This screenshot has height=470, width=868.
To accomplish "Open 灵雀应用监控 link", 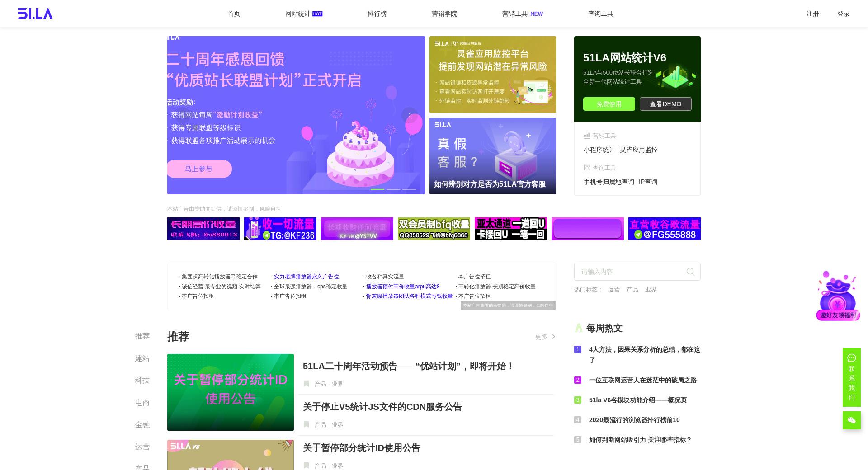I will [x=638, y=150].
